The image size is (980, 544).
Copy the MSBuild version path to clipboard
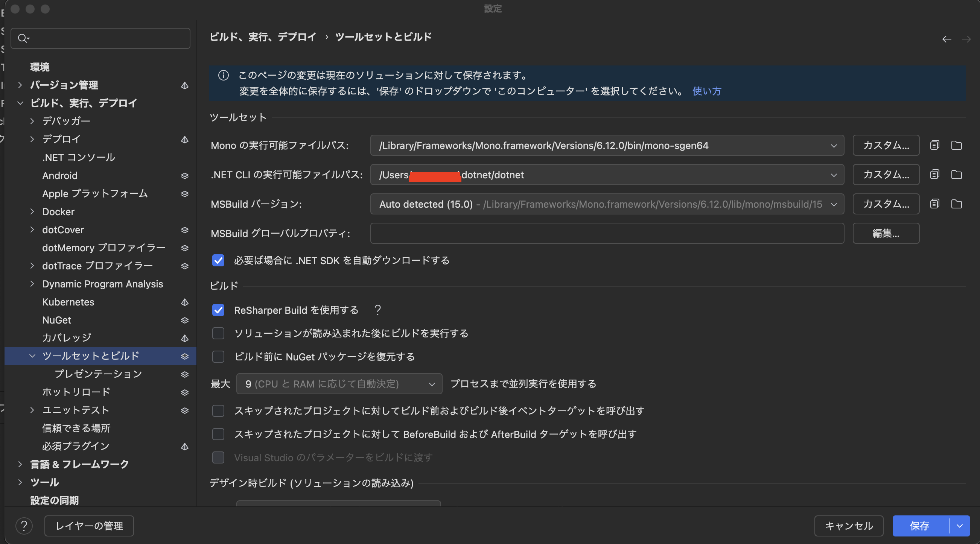click(x=934, y=204)
